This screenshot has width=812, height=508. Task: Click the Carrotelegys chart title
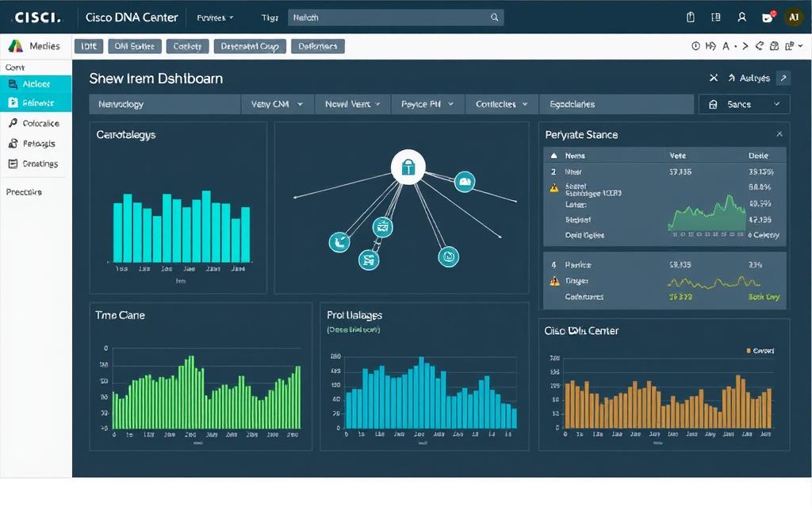(126, 135)
